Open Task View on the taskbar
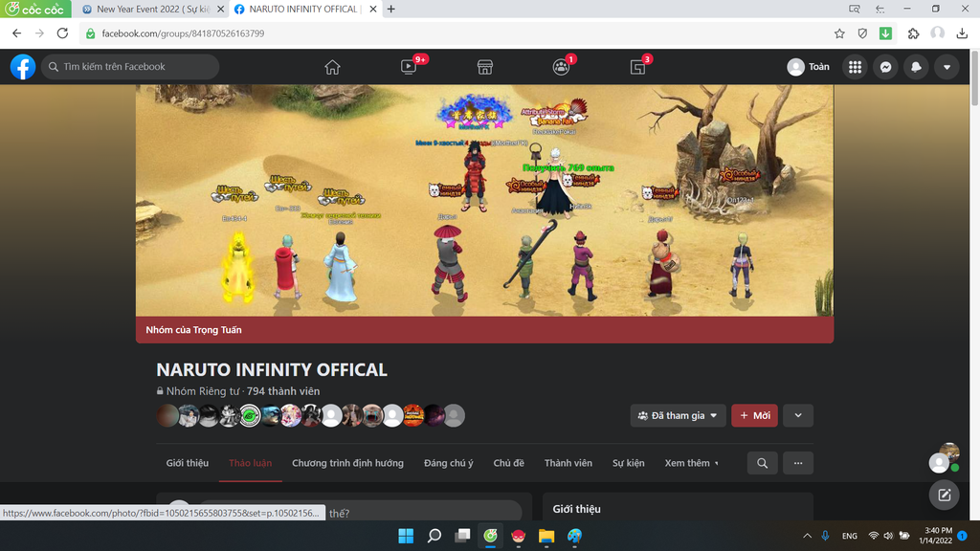The height and width of the screenshot is (551, 980). coord(462,536)
